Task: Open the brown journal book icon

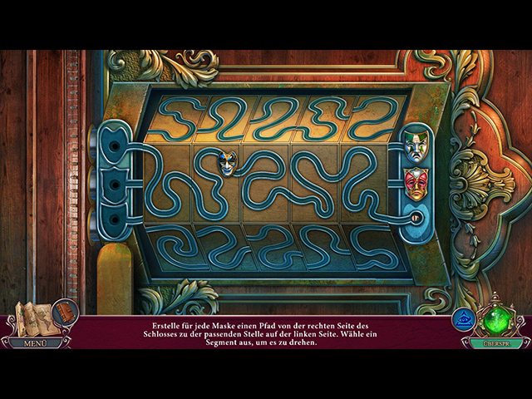Action: coord(65,312)
